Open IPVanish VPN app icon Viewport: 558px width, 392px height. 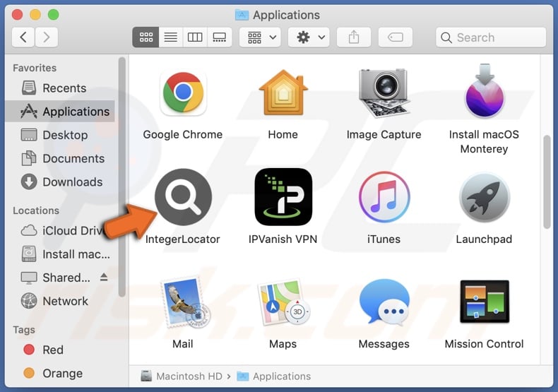[x=283, y=197]
